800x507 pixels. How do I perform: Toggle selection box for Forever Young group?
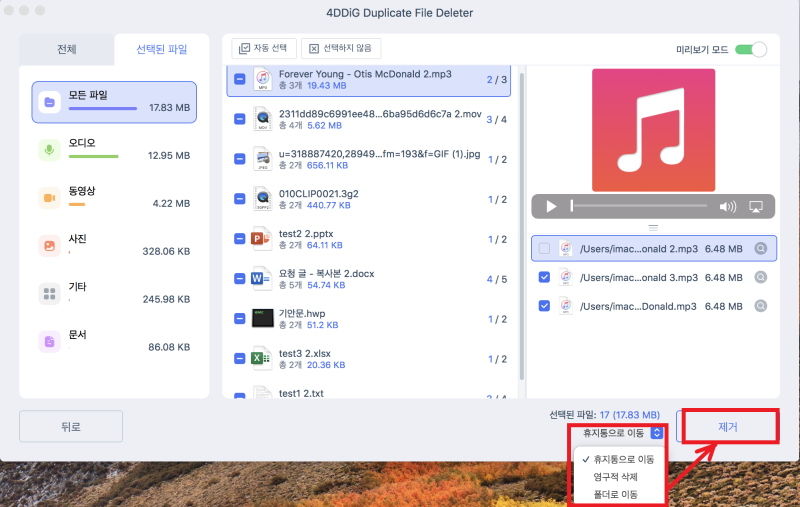pyautogui.click(x=240, y=79)
